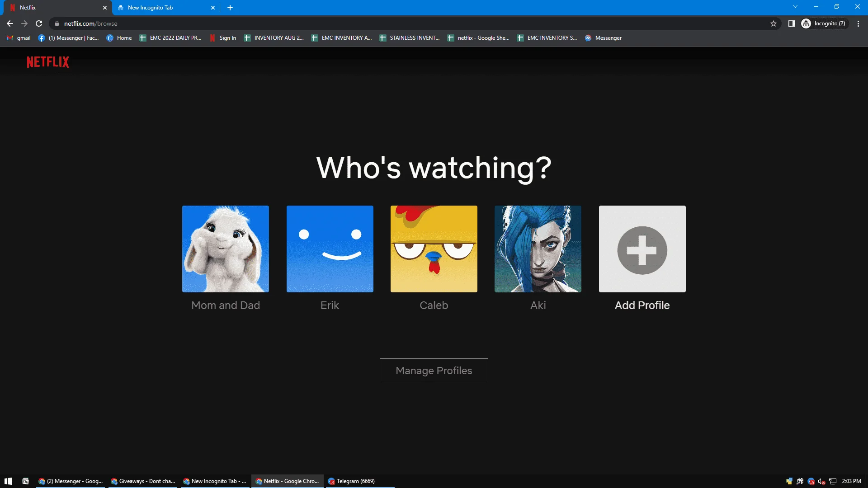Open the Home bookmark
This screenshot has width=868, height=488.
pos(119,38)
